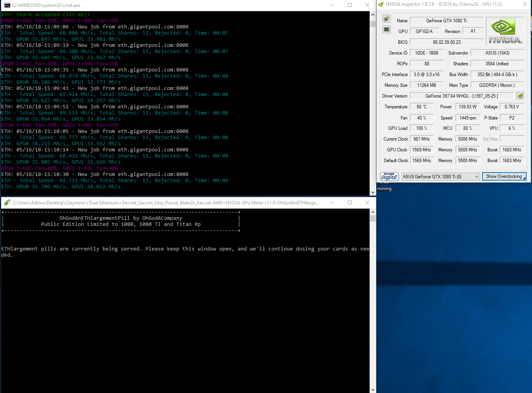Screen dimensions: 532x393
Task: Click the scroll-down arrow in the cmd.exe window
Action: 373,192
